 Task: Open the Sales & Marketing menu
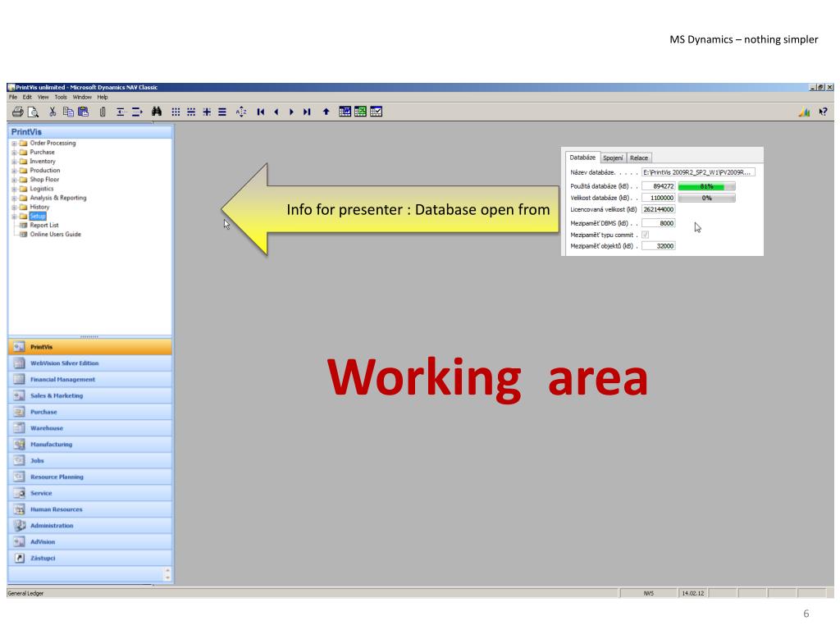coord(90,395)
